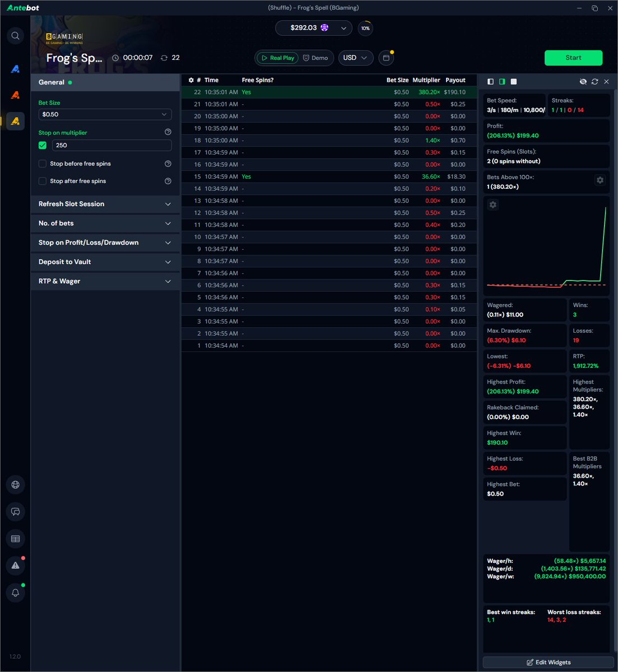Viewport: 618px width, 672px height.
Task: Click the Antebot logo in title bar
Action: click(23, 8)
